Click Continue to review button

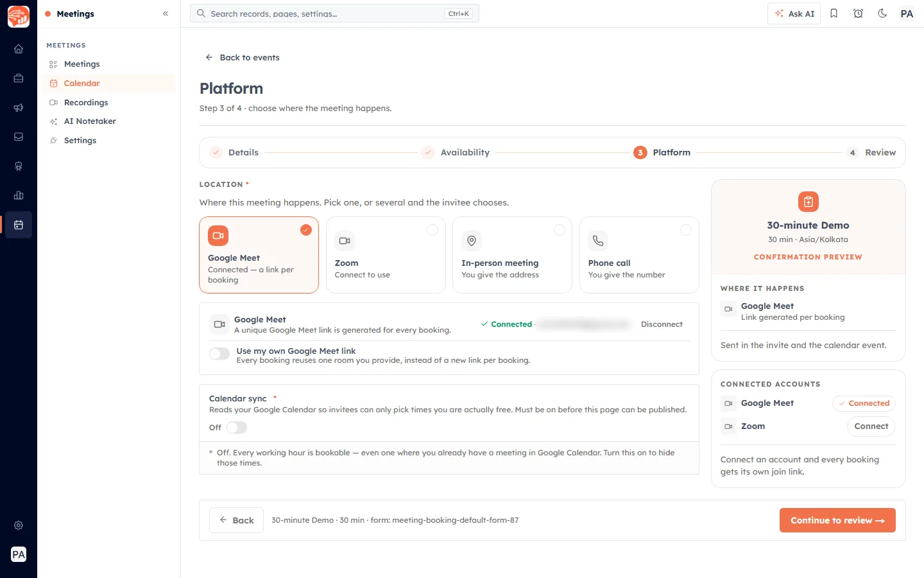point(837,520)
